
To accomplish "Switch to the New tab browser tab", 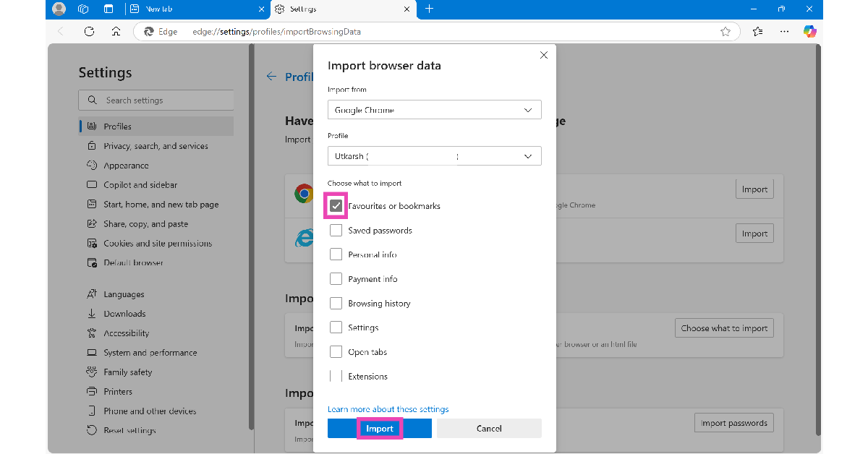I will pyautogui.click(x=195, y=9).
